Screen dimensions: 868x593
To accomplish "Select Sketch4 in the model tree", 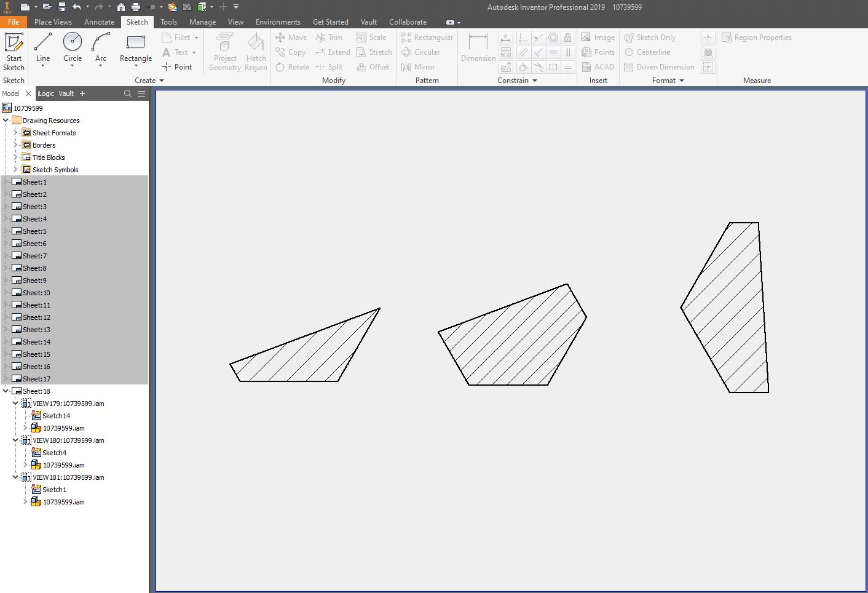I will [54, 452].
